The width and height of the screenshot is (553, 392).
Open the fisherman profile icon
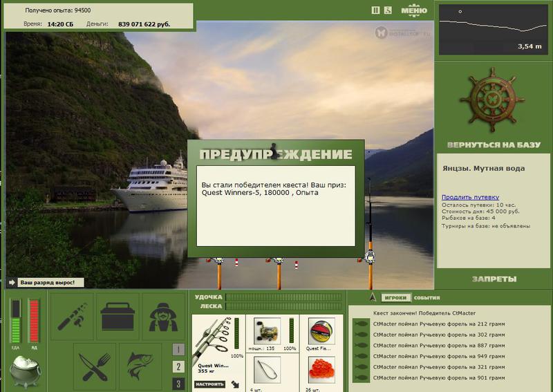click(163, 316)
